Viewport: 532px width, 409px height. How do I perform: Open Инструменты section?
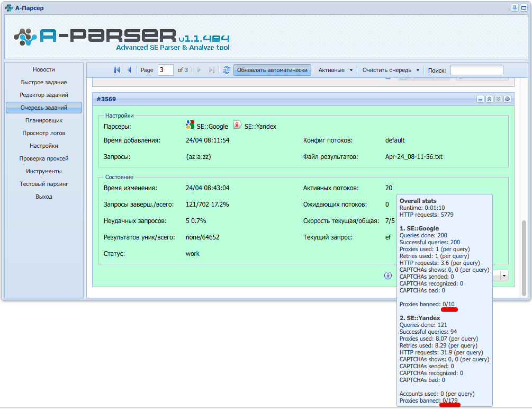(x=44, y=171)
